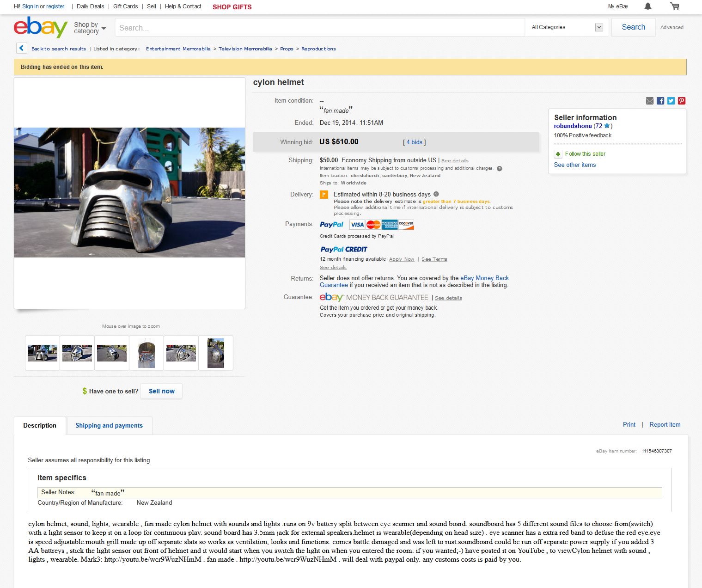
Task: Open My eBay menu
Action: [618, 6]
